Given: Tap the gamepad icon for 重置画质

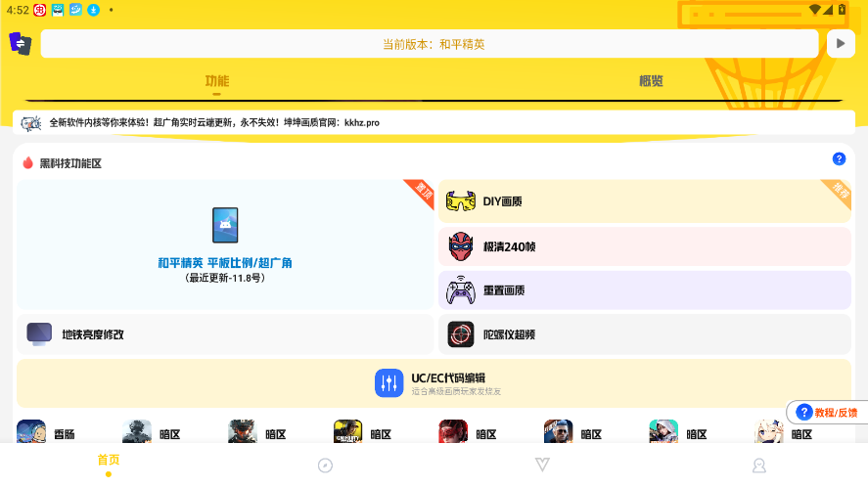Looking at the screenshot, I should click(x=461, y=289).
